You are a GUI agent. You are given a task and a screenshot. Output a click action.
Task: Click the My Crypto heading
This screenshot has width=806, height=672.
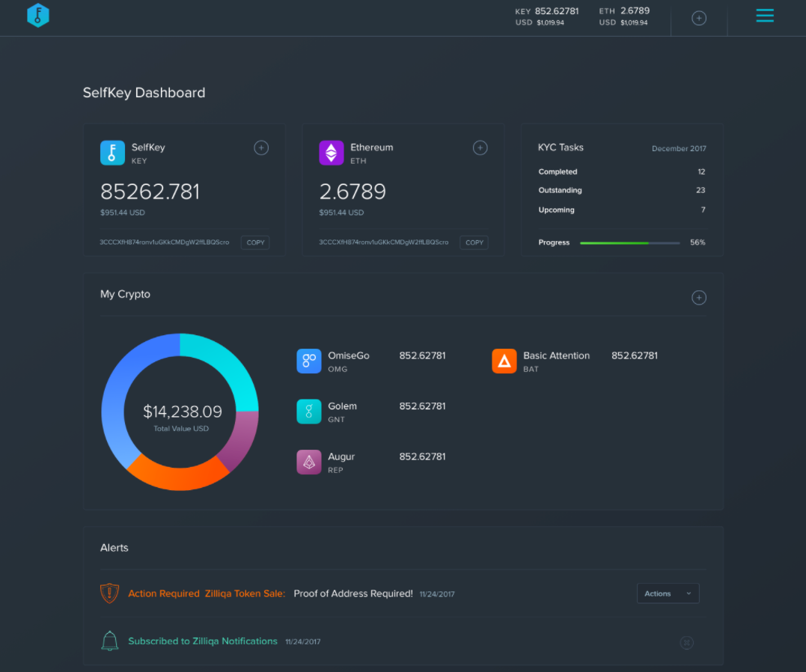pyautogui.click(x=126, y=294)
